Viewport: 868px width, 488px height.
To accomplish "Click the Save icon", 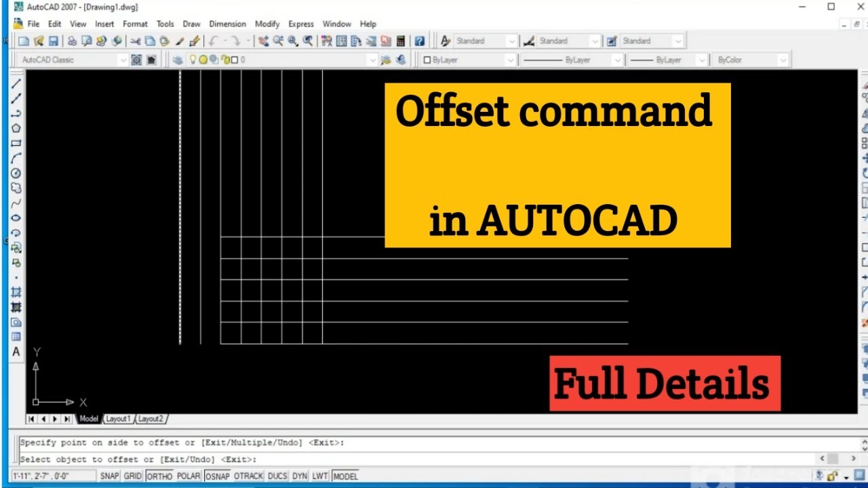I will (x=54, y=41).
